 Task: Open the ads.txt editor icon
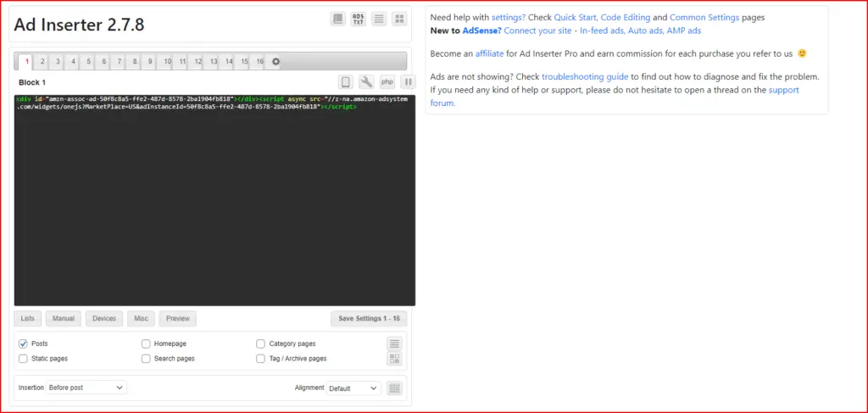point(359,19)
